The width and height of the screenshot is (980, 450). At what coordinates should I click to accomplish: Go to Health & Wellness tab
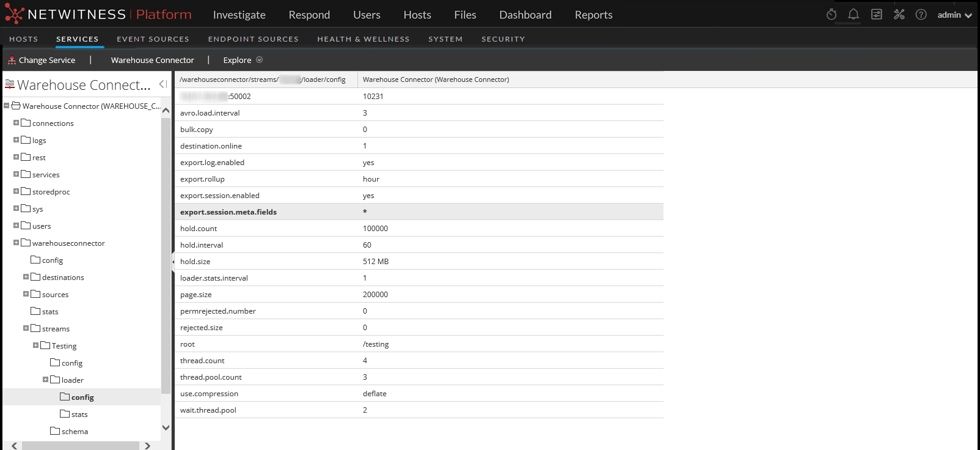(363, 39)
